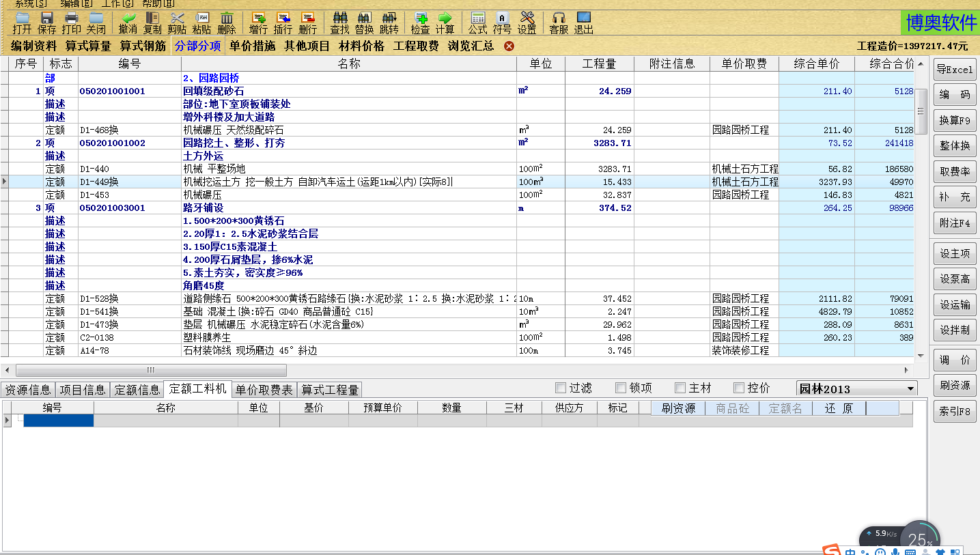Screen dimensions: 980x555
Task: Click the 增行 (Add row) icon
Action: click(x=259, y=23)
